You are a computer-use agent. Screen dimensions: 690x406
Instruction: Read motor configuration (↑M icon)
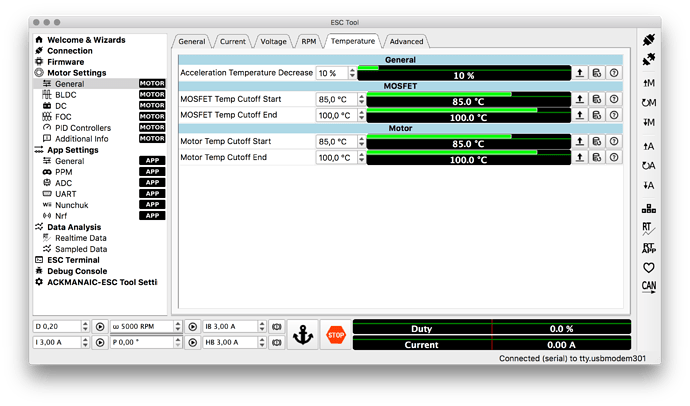pos(649,83)
